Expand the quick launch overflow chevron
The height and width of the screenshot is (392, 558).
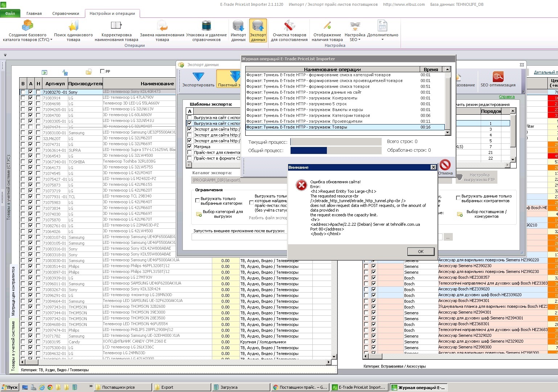click(91, 386)
